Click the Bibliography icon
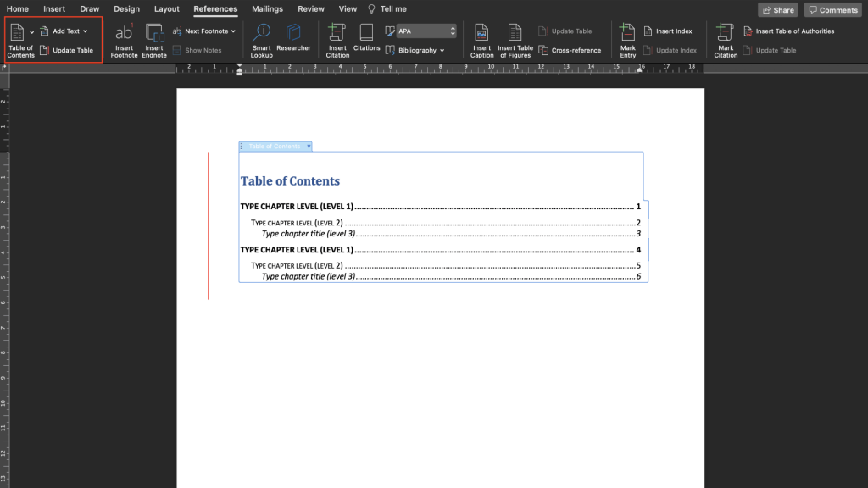 coord(390,50)
